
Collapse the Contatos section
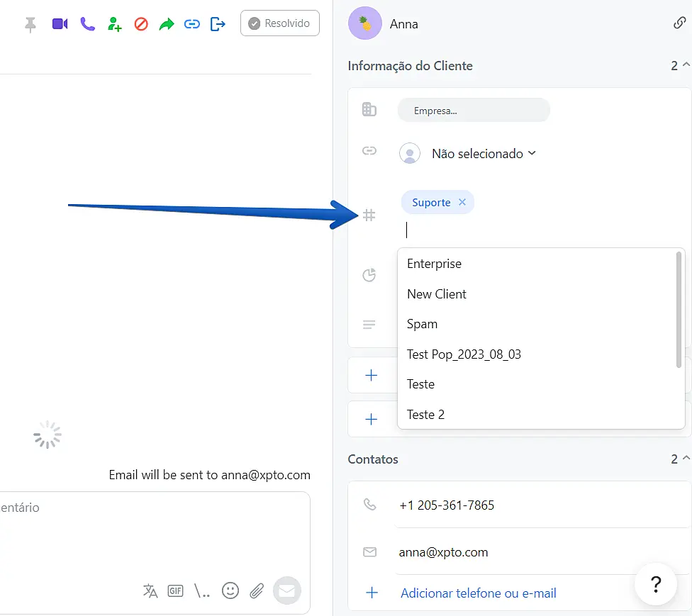pos(685,459)
